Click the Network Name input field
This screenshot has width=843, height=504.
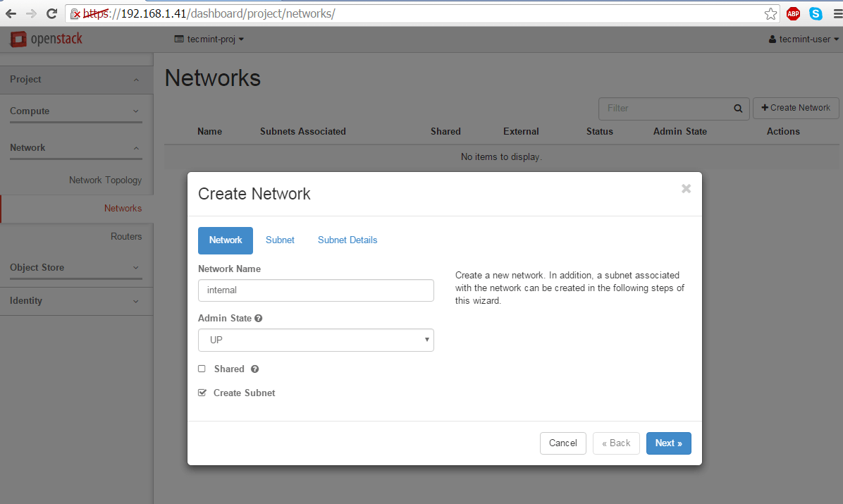(x=316, y=290)
